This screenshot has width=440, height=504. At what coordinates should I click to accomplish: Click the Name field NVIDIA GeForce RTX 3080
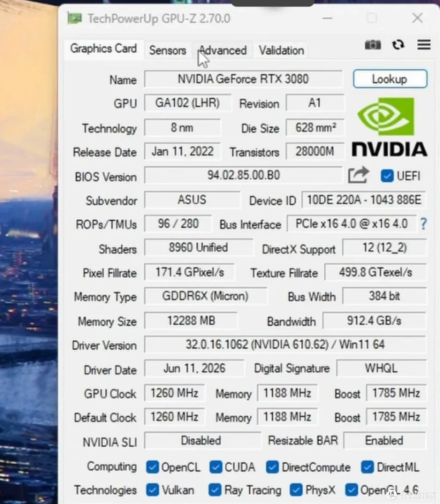click(243, 79)
